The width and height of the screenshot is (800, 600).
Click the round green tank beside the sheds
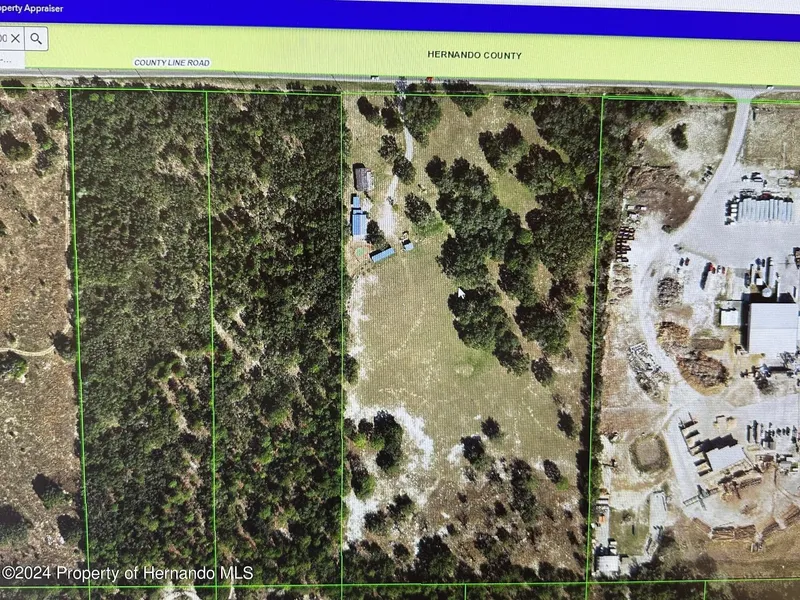[x=360, y=252]
